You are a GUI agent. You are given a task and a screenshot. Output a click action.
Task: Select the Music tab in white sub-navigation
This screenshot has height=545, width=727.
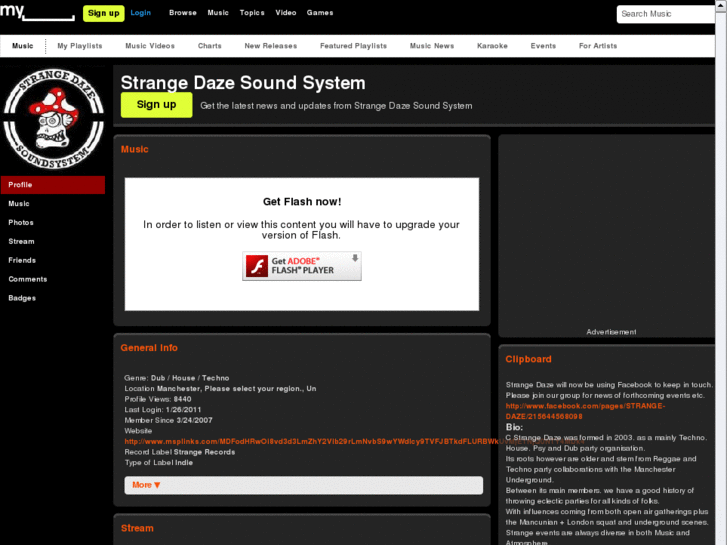(x=23, y=46)
